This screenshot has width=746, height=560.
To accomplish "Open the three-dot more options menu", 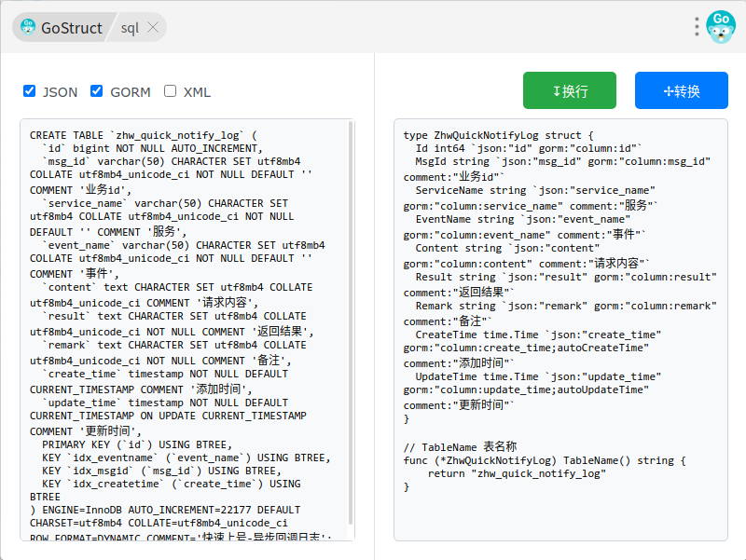I will click(x=697, y=27).
